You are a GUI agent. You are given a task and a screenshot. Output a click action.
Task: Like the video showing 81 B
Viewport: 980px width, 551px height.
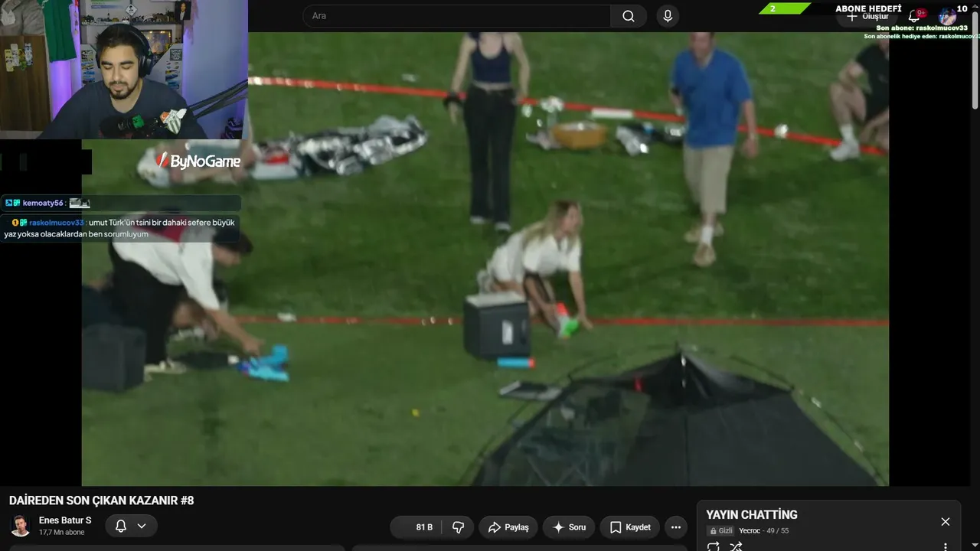click(417, 527)
